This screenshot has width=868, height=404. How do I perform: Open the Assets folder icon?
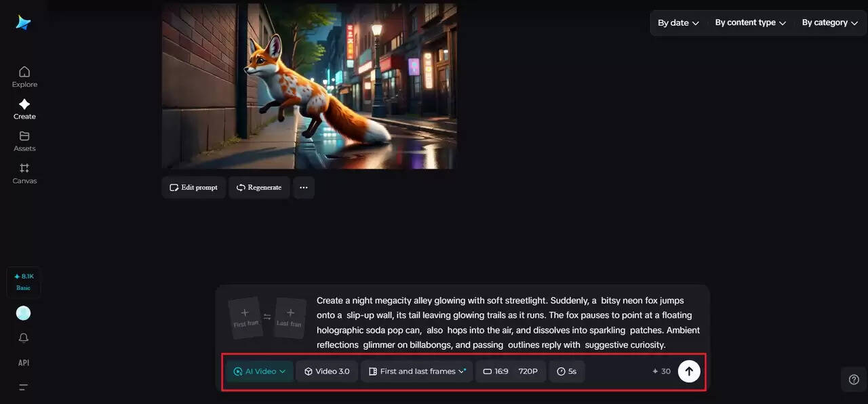[x=24, y=136]
